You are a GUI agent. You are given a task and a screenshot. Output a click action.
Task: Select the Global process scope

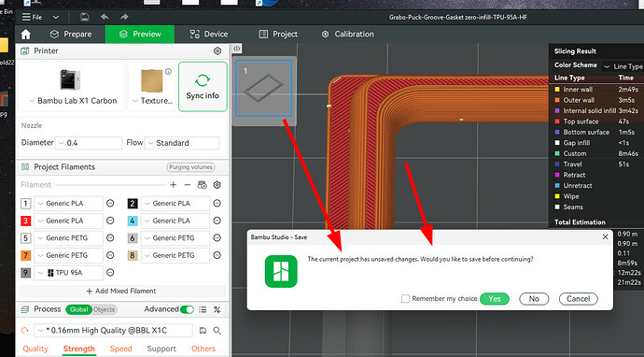tap(78, 309)
